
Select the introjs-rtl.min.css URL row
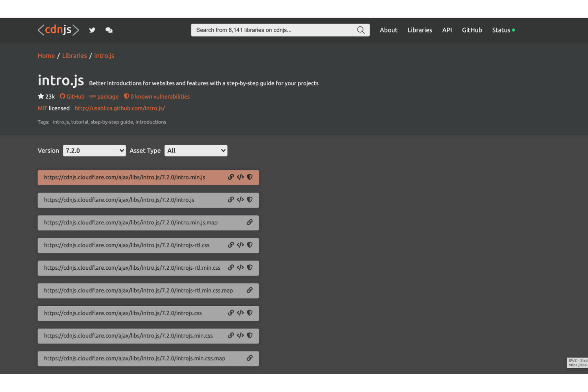(148, 268)
